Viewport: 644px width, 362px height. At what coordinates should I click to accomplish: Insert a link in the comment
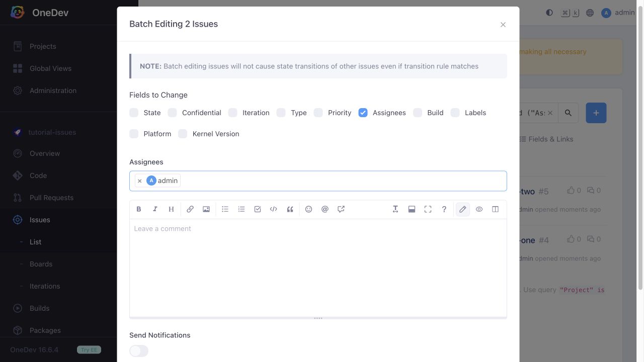click(x=190, y=209)
